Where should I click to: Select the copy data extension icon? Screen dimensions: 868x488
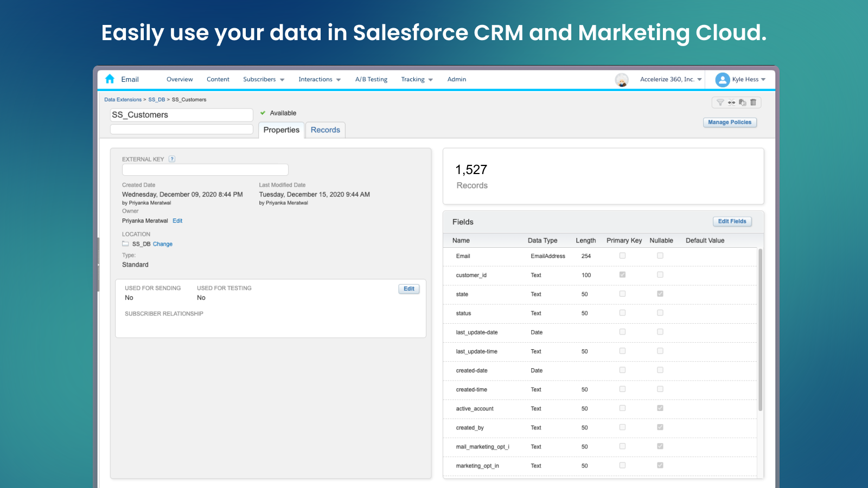point(743,102)
